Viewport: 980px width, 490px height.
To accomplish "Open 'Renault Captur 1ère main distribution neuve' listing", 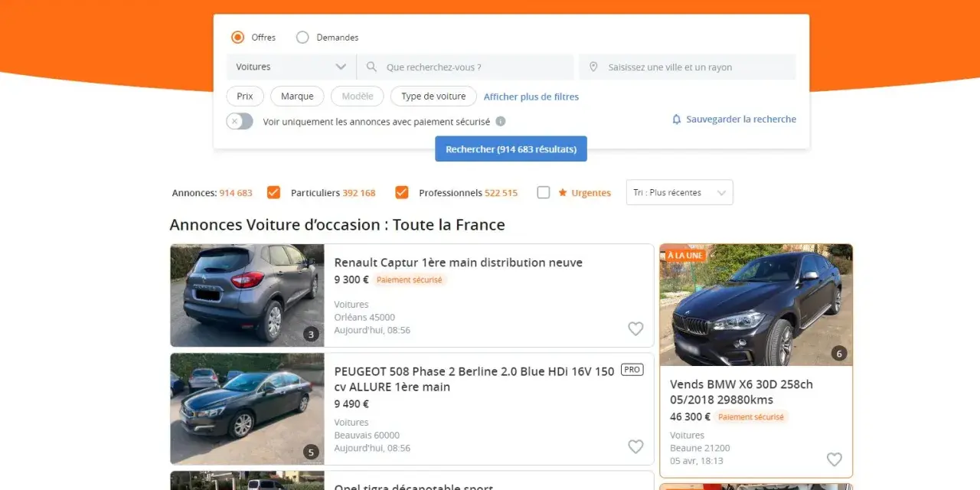I will click(459, 263).
